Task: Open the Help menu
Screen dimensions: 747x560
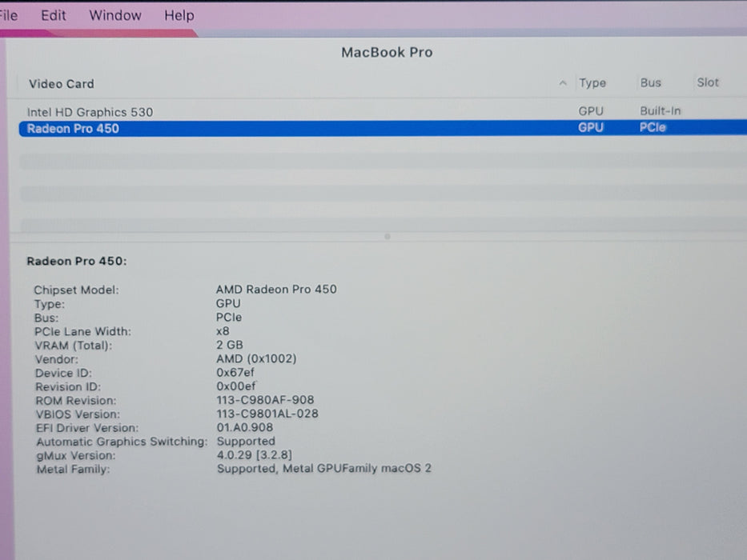Action: click(179, 15)
